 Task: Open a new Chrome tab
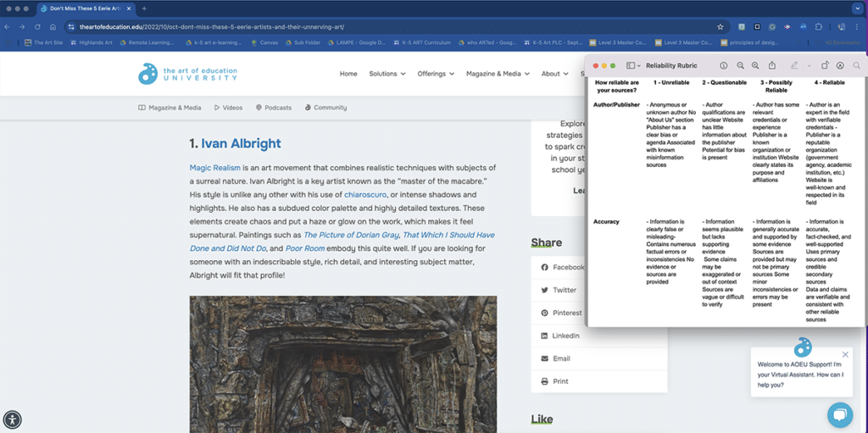[x=144, y=8]
